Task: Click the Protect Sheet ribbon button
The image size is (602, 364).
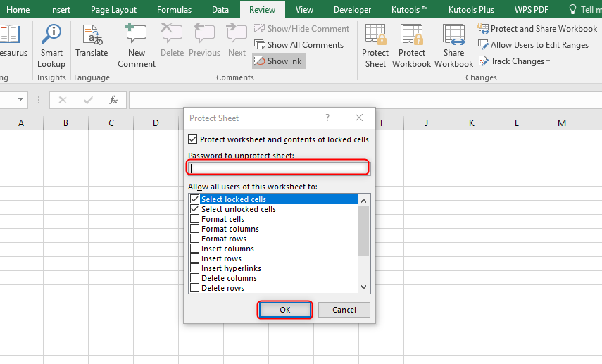Action: 375,46
